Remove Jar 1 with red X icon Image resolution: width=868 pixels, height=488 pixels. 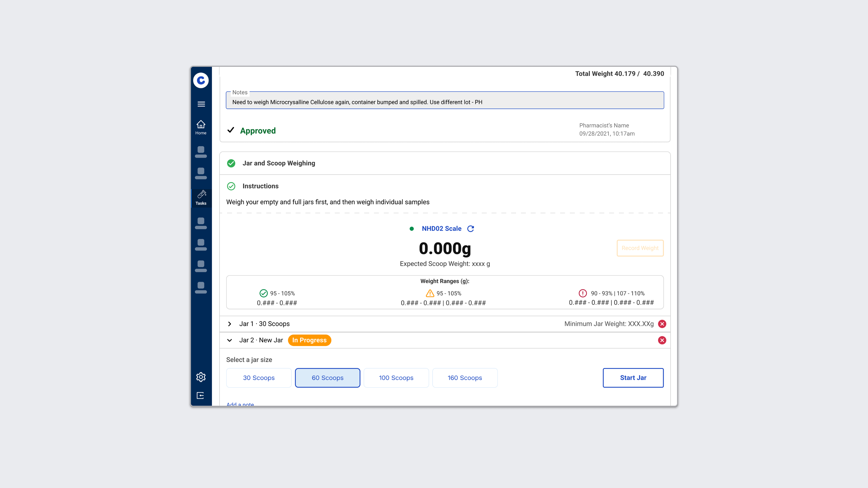[x=662, y=324]
